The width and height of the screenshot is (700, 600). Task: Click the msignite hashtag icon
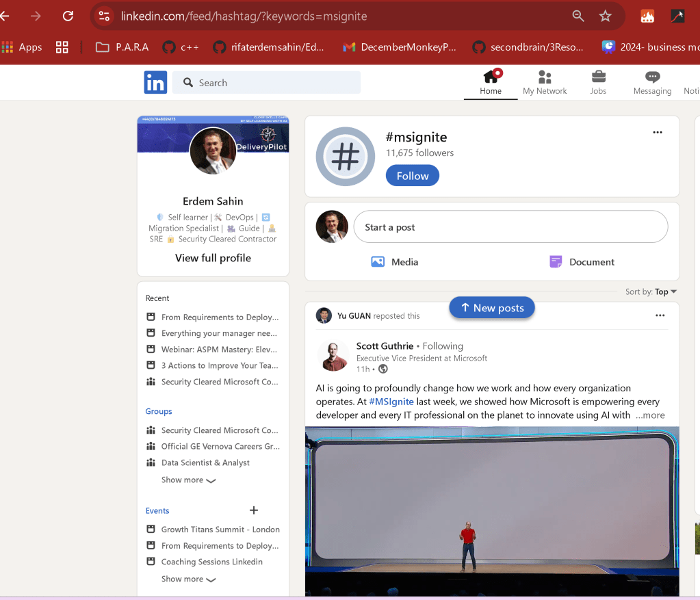pyautogui.click(x=346, y=157)
